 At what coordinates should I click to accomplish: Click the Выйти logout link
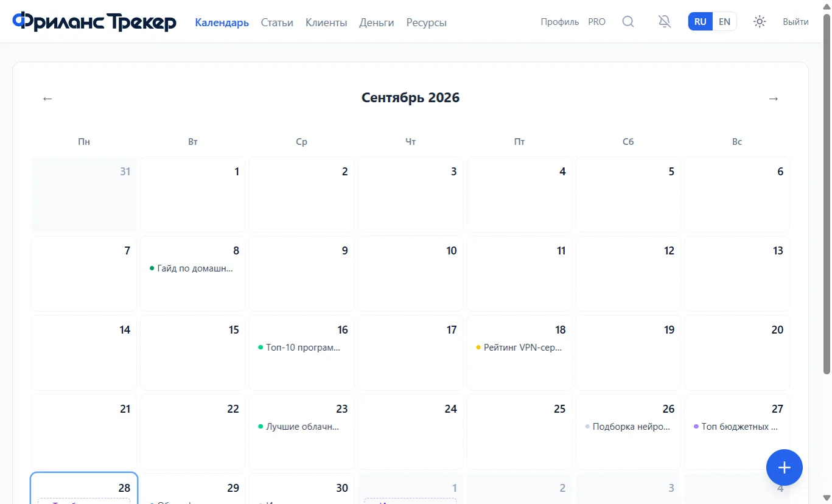point(795,22)
